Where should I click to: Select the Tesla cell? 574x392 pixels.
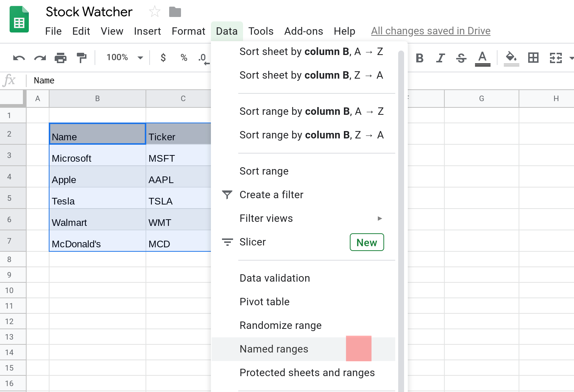coord(98,198)
